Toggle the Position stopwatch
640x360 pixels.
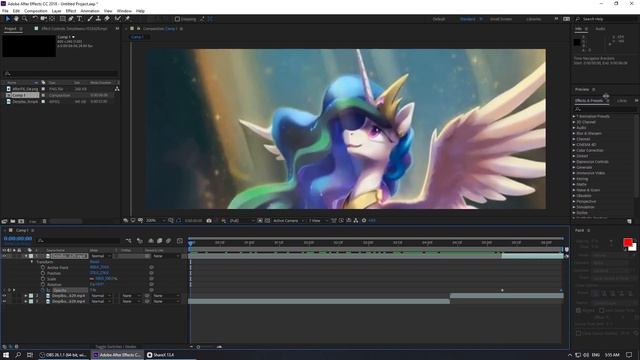(43, 273)
